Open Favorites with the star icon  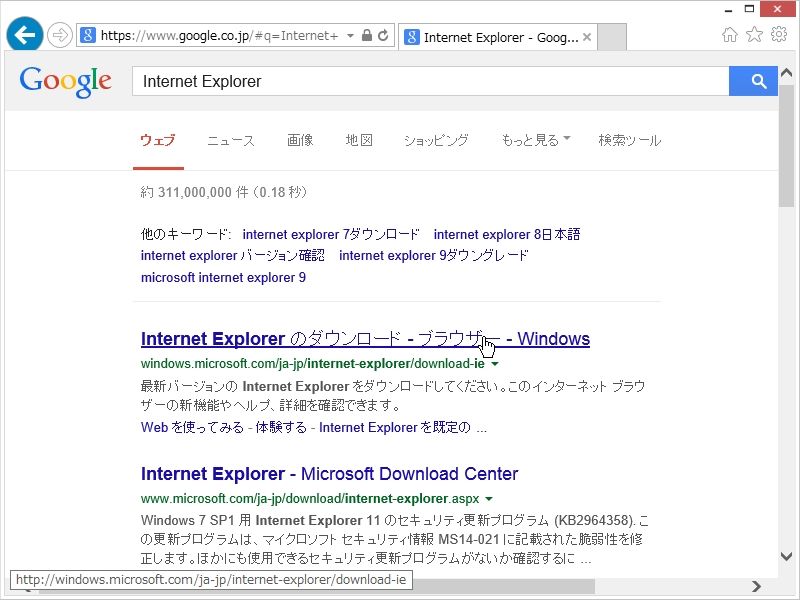click(754, 35)
